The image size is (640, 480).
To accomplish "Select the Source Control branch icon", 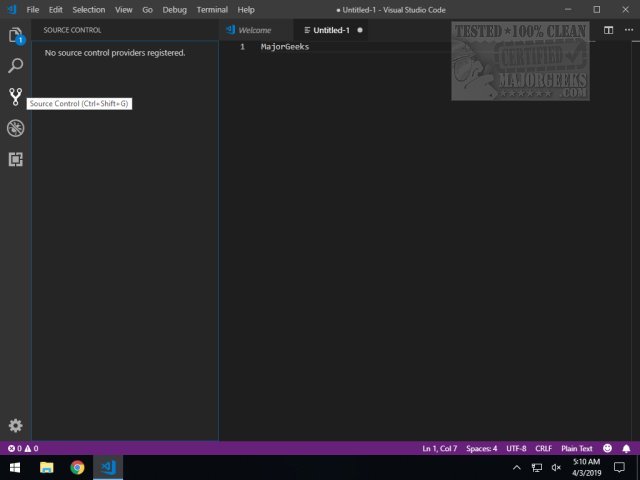I will point(16,97).
